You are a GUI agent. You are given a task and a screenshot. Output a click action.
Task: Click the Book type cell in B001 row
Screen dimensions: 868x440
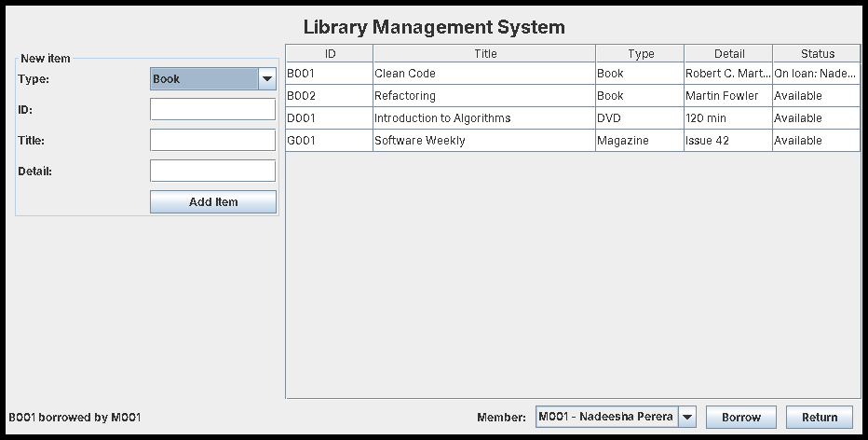pyautogui.click(x=641, y=73)
